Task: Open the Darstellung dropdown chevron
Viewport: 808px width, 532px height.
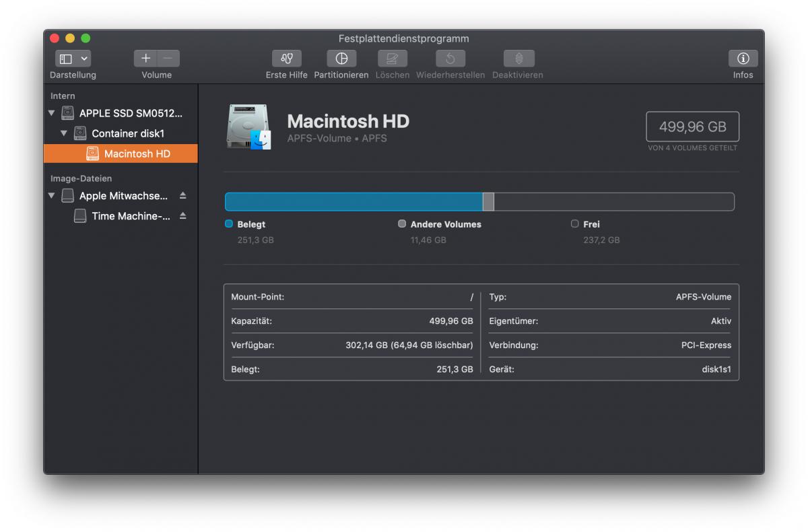Action: [84, 59]
